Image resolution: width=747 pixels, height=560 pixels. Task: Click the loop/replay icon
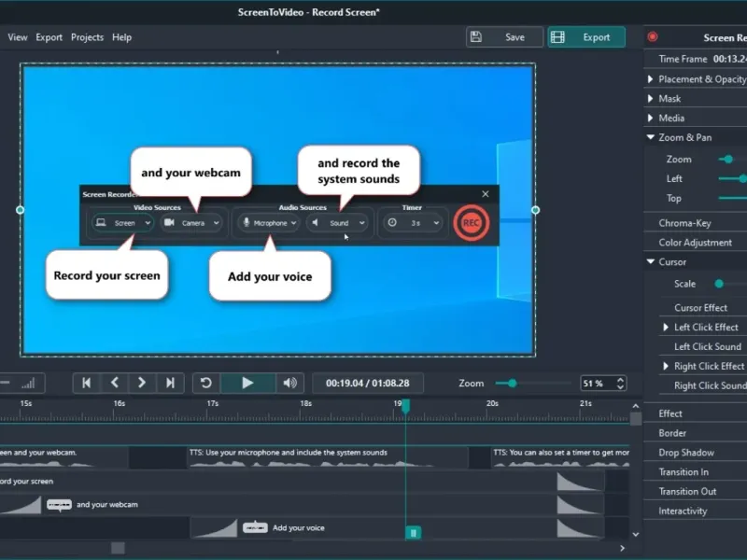(206, 384)
